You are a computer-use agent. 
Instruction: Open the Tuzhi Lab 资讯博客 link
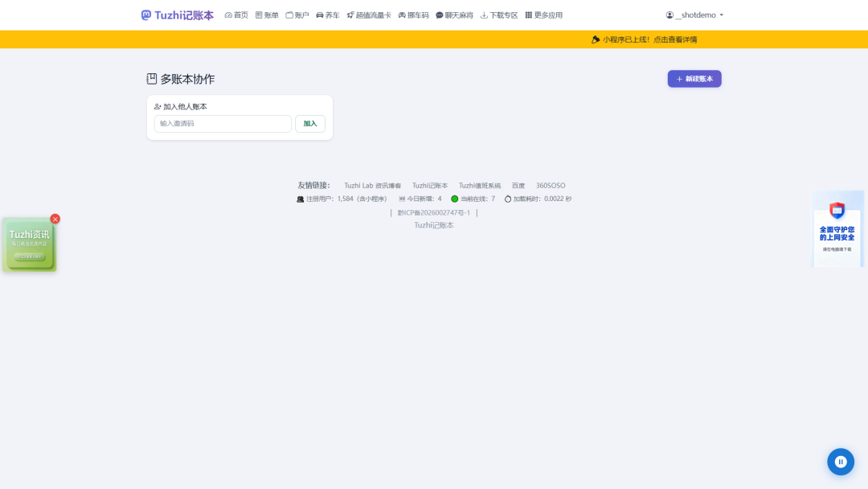(373, 186)
